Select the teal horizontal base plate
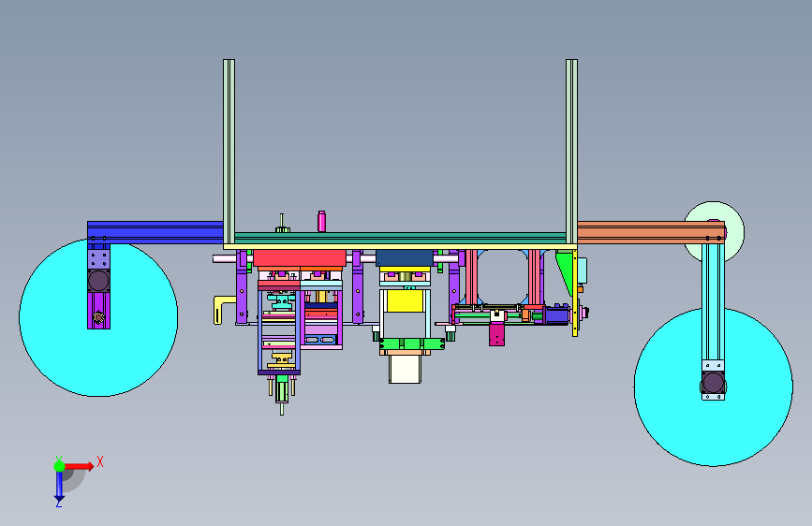The height and width of the screenshot is (526, 812). [x=400, y=238]
